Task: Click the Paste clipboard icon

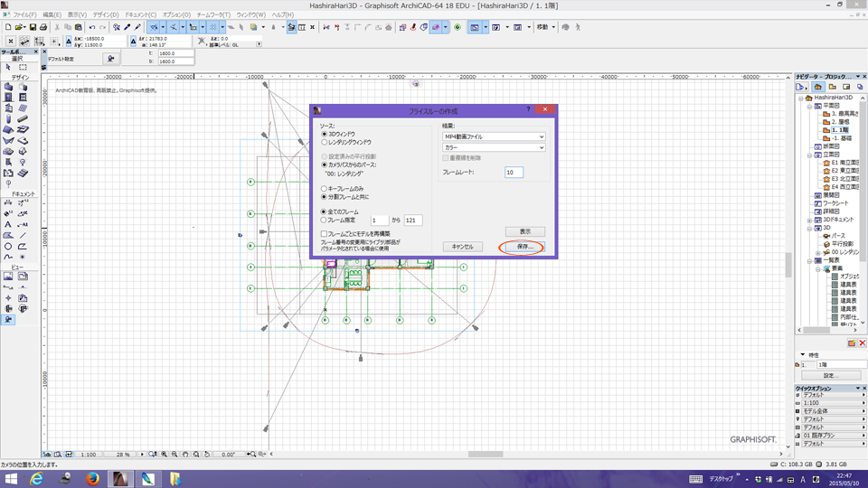Action: pyautogui.click(x=79, y=27)
